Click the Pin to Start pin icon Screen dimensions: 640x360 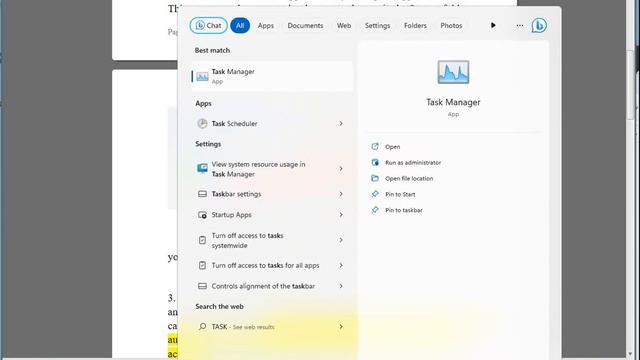(375, 194)
